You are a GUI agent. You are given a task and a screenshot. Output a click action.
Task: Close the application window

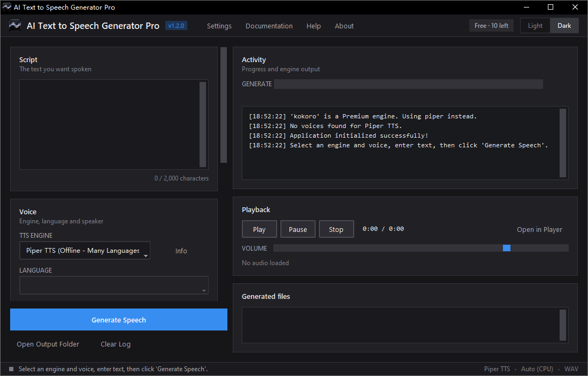pyautogui.click(x=575, y=7)
